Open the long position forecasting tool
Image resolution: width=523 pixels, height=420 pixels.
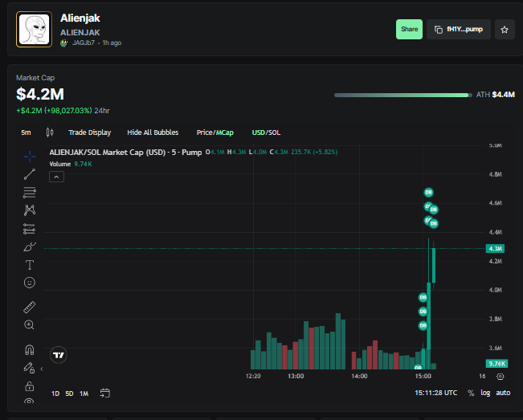[30, 229]
